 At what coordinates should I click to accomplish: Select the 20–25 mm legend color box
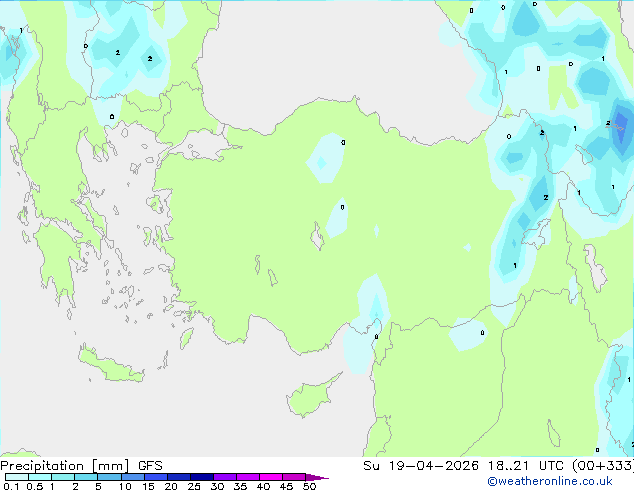[x=178, y=477]
